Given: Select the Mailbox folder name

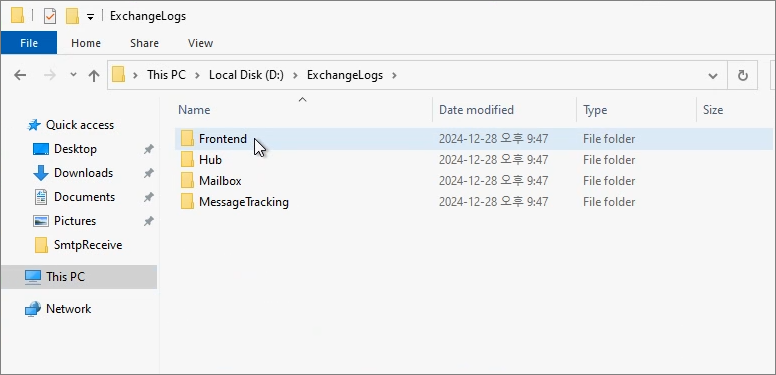Looking at the screenshot, I should tap(220, 181).
